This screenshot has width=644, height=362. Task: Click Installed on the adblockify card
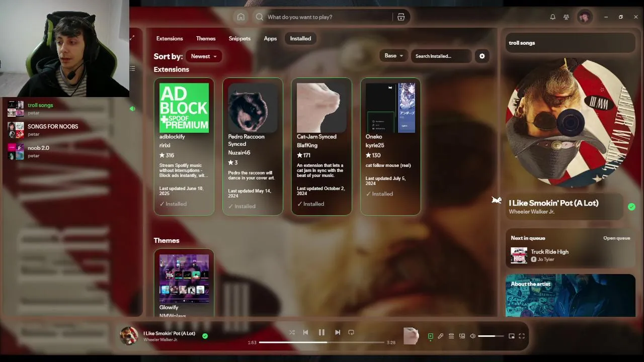(173, 204)
